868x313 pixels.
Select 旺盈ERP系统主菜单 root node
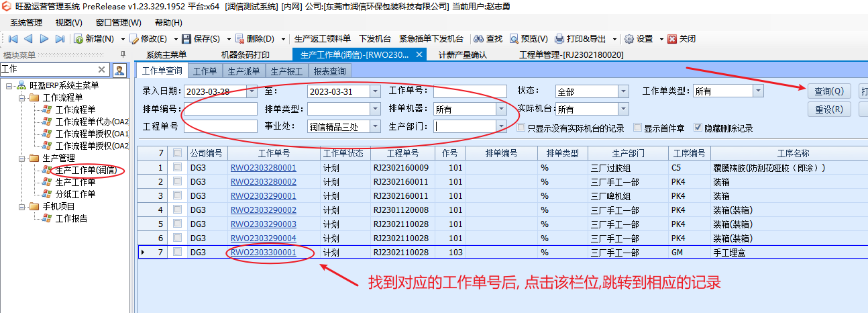pyautogui.click(x=64, y=85)
